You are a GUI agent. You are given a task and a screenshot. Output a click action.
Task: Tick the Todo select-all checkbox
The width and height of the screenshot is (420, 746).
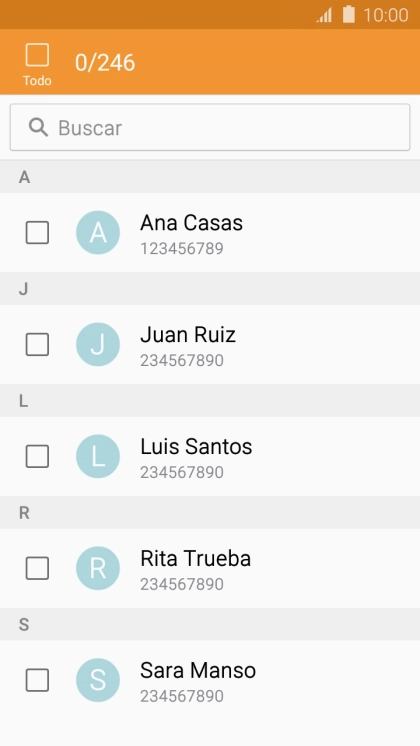(x=37, y=55)
